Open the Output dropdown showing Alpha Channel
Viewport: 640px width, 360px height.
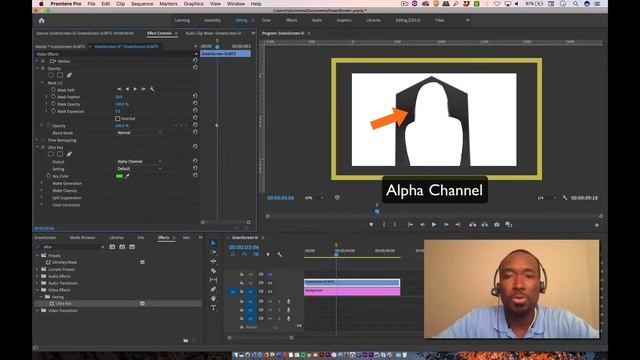(139, 162)
